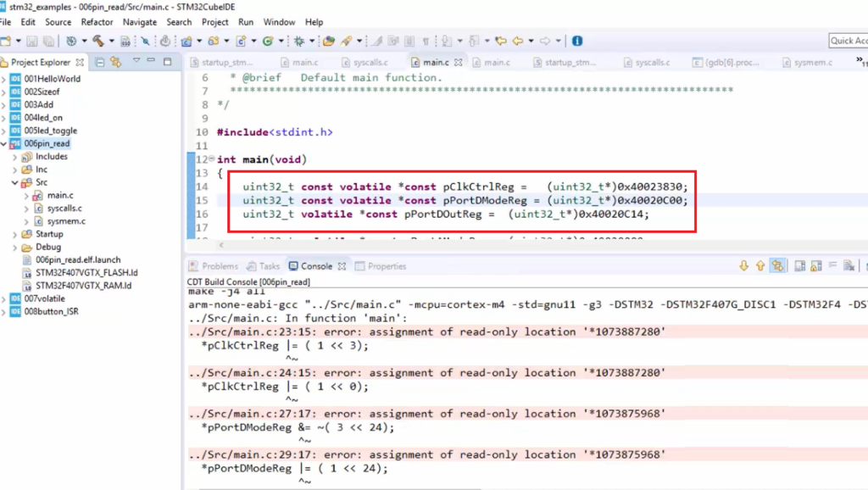Open the Source menu
The image size is (868, 490).
click(x=58, y=22)
